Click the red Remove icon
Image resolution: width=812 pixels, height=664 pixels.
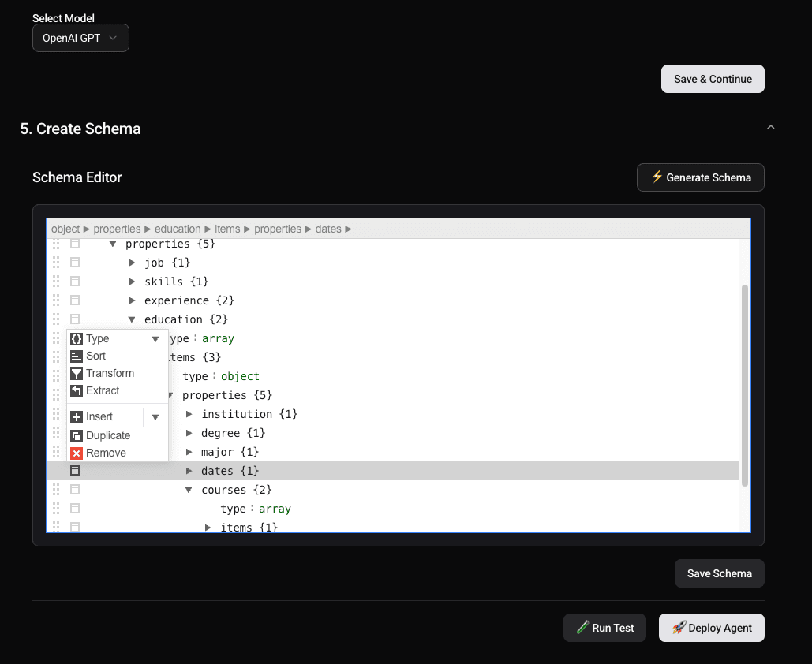point(76,453)
